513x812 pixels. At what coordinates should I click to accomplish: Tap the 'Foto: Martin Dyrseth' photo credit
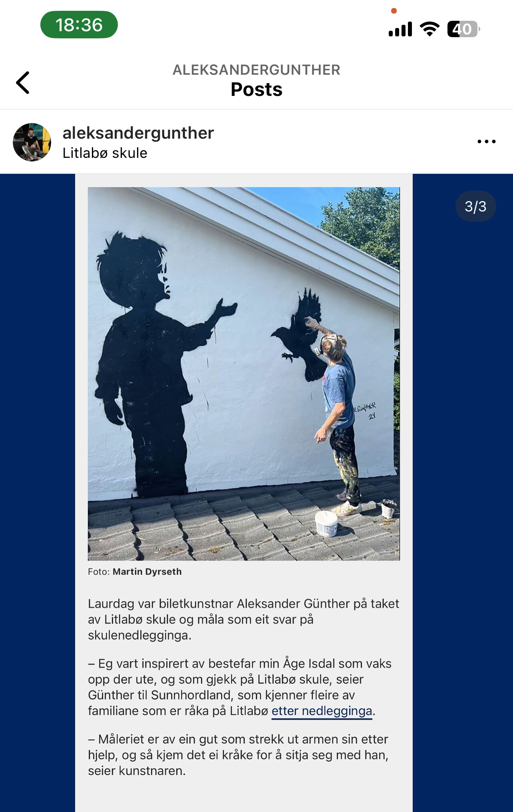tap(135, 572)
